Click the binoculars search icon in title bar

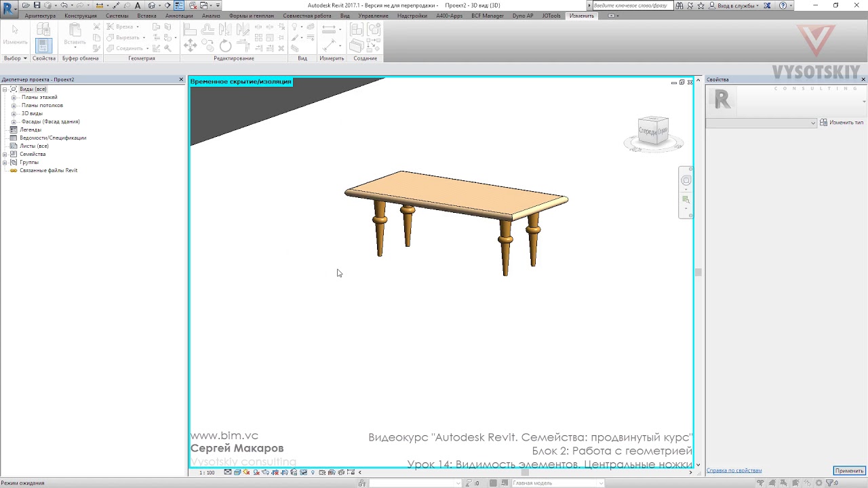pyautogui.click(x=679, y=5)
